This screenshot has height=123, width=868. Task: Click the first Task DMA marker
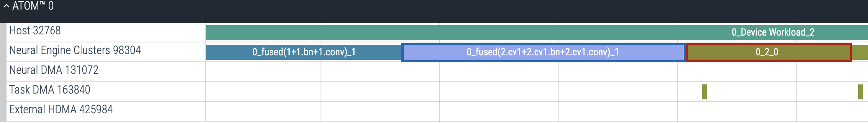pos(704,92)
